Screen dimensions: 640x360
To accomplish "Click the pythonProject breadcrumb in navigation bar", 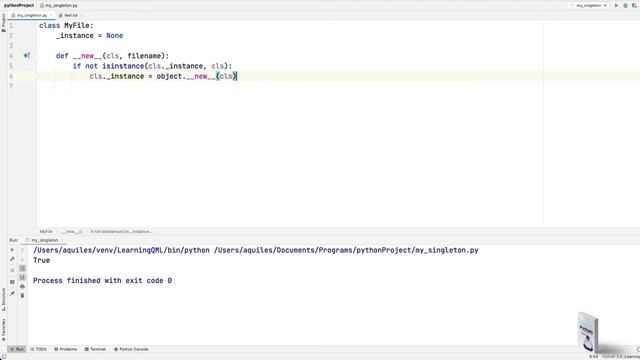I will (19, 5).
